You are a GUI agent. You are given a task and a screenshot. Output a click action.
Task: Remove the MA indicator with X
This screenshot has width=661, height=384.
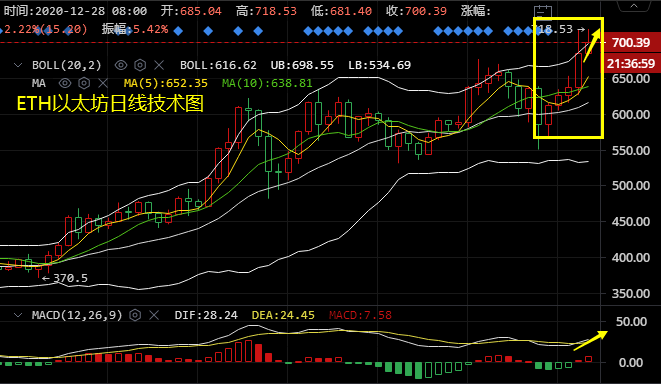(x=103, y=83)
